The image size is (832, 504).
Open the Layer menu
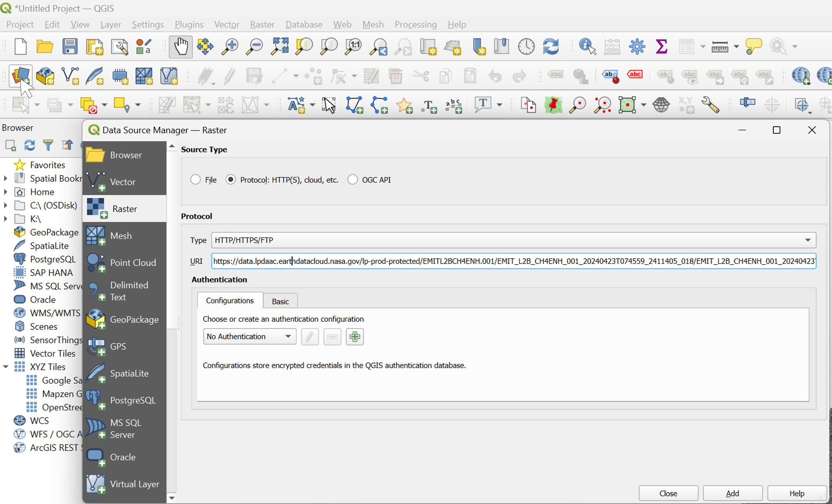point(111,24)
